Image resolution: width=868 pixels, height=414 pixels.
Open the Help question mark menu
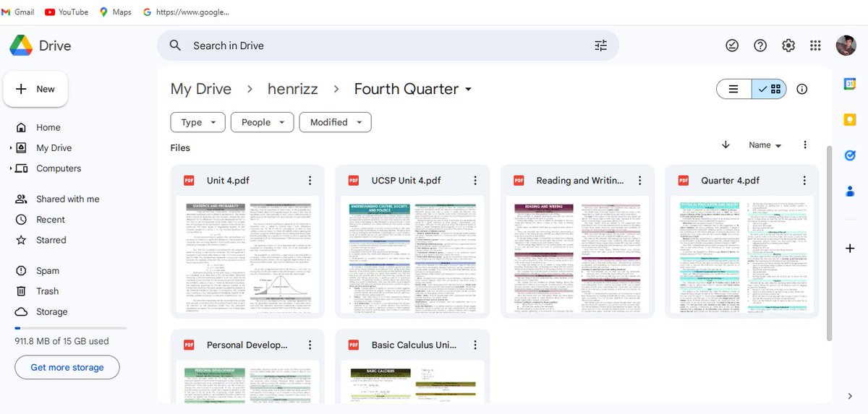[760, 46]
